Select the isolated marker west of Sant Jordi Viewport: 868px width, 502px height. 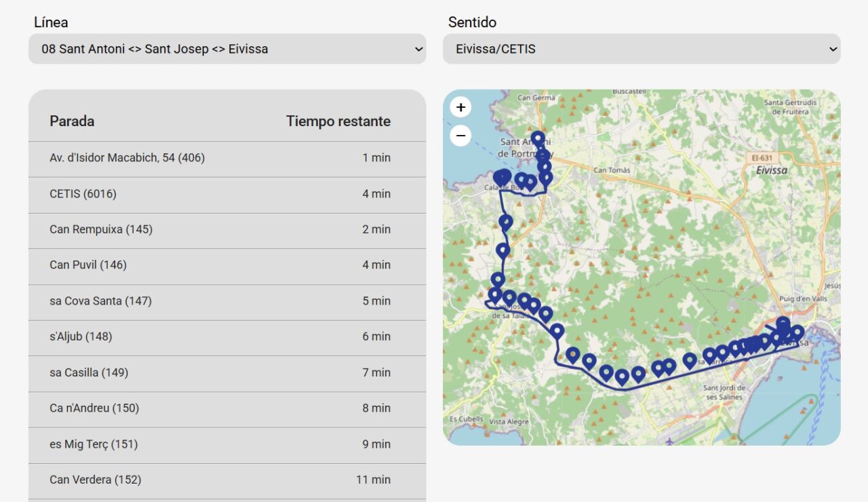690,360
